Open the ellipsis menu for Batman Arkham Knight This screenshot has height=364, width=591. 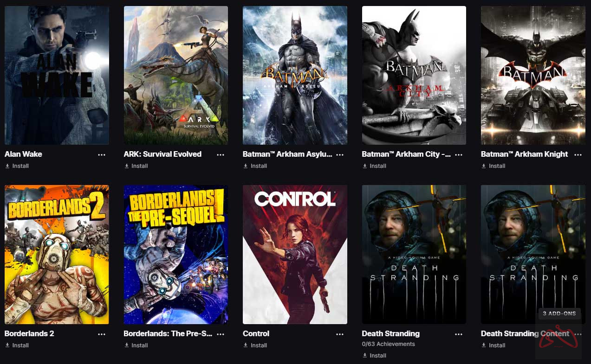[x=578, y=155]
